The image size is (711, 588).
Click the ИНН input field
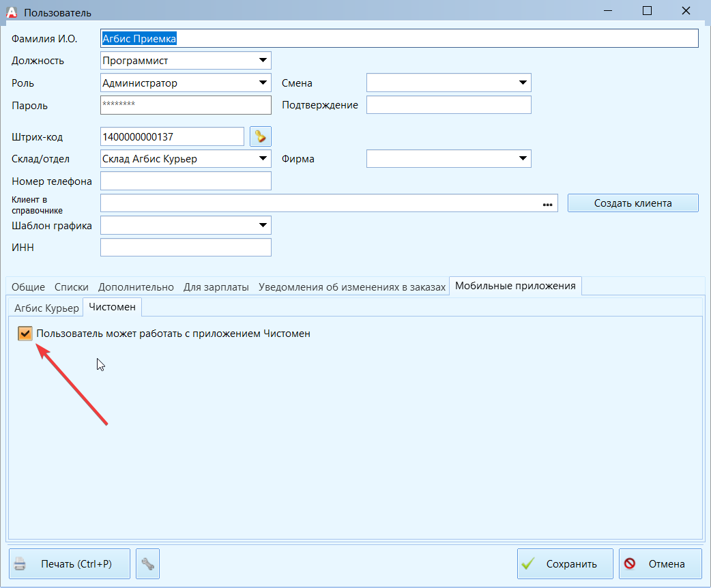coord(186,248)
